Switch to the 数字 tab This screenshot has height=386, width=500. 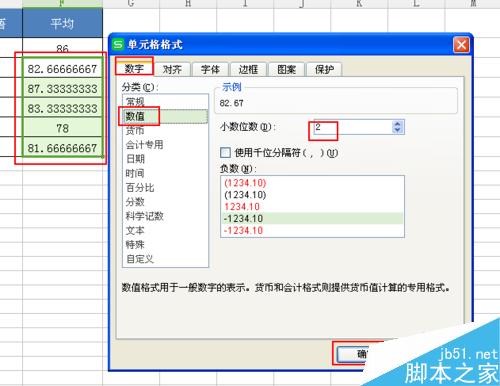click(134, 69)
